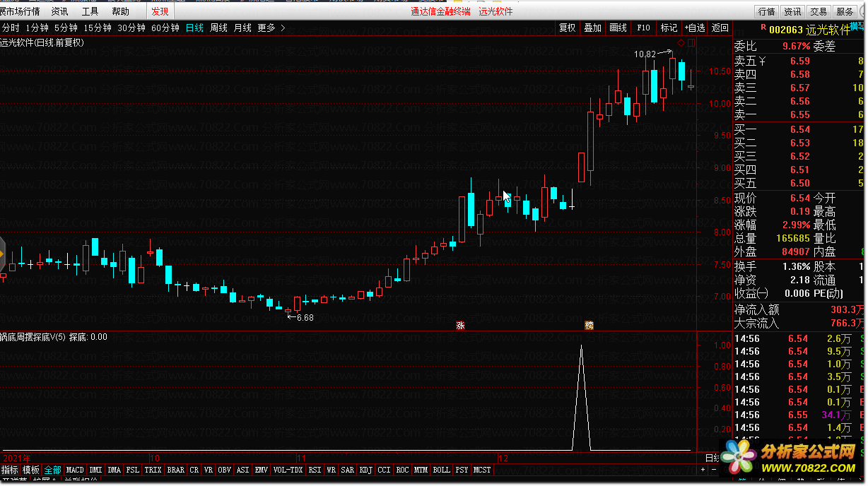Image resolution: width=868 pixels, height=486 pixels.
Task: Apply the TRIX indicator
Action: [153, 470]
